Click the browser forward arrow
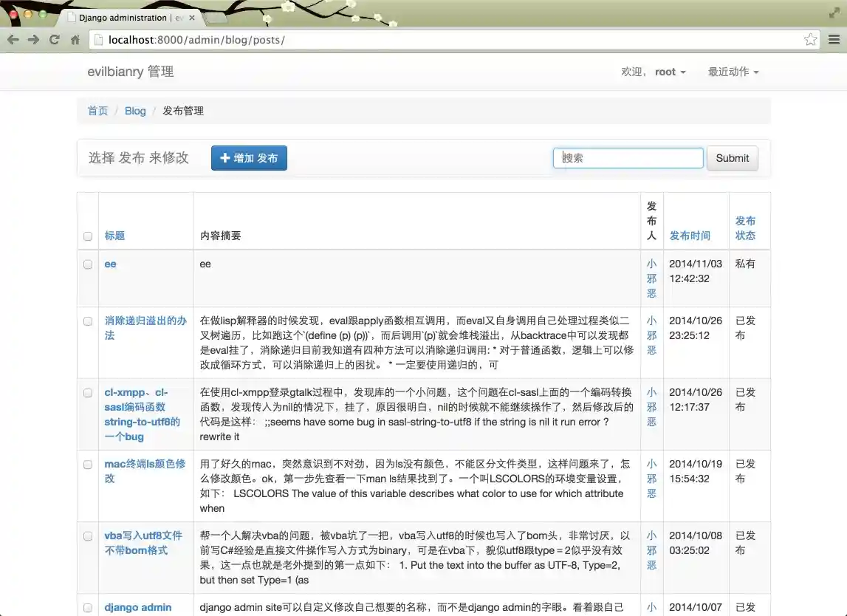This screenshot has height=616, width=847. pyautogui.click(x=33, y=40)
